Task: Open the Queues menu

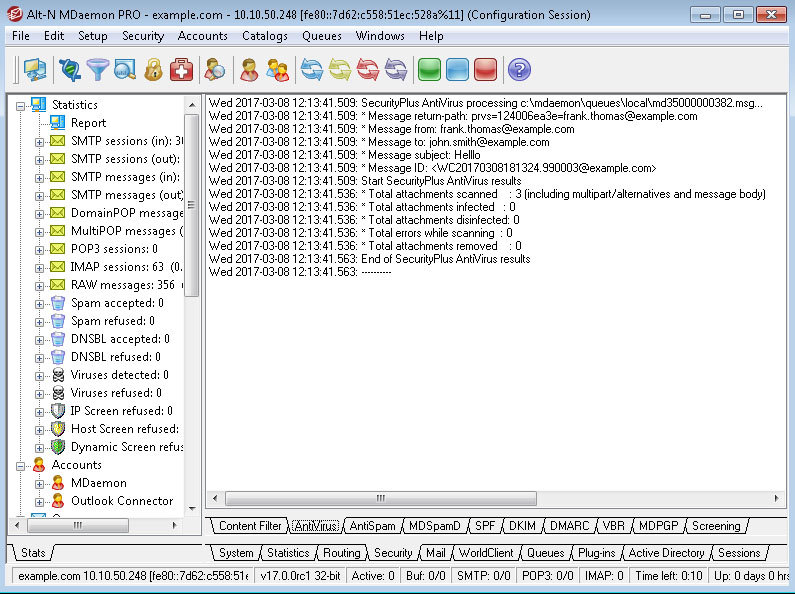Action: coord(322,36)
